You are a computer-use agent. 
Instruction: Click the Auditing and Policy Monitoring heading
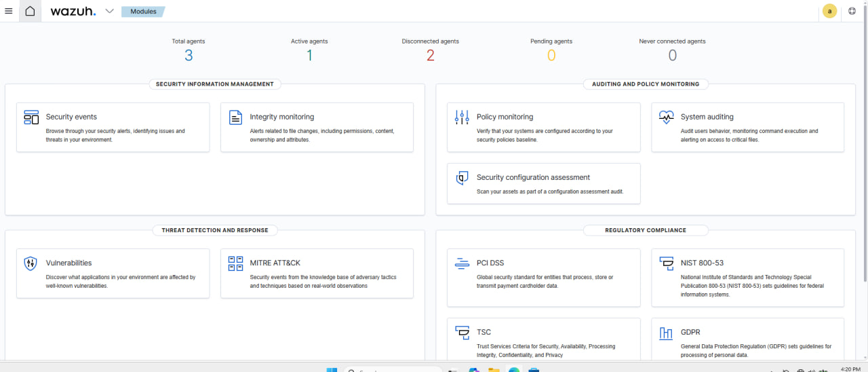click(646, 84)
